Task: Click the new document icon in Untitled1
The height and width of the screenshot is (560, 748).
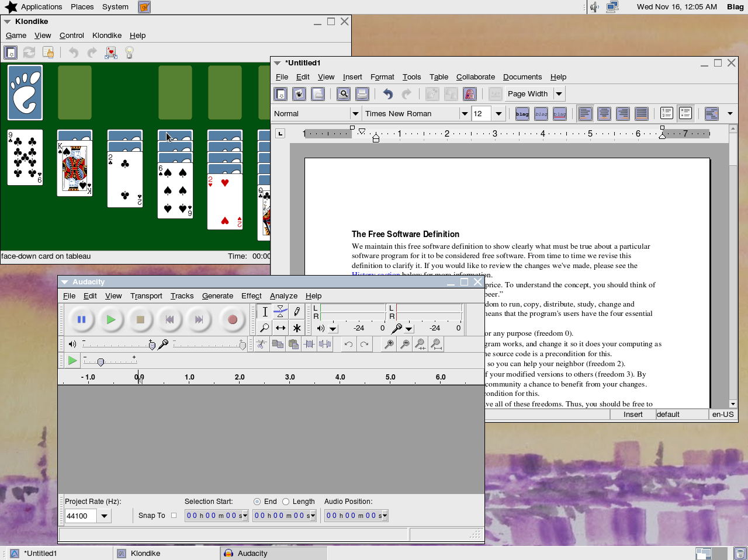Action: tap(280, 94)
